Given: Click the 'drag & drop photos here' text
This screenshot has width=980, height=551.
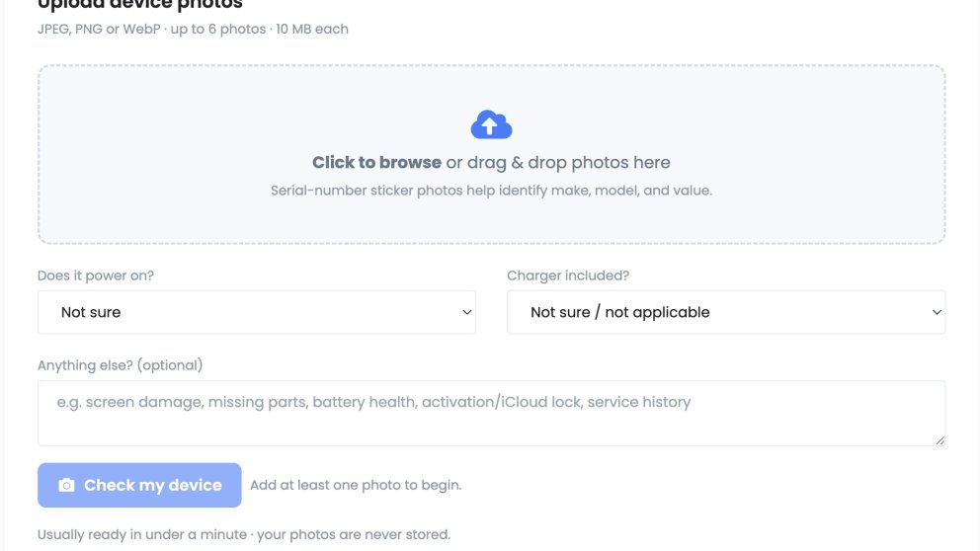Looking at the screenshot, I should point(568,162).
